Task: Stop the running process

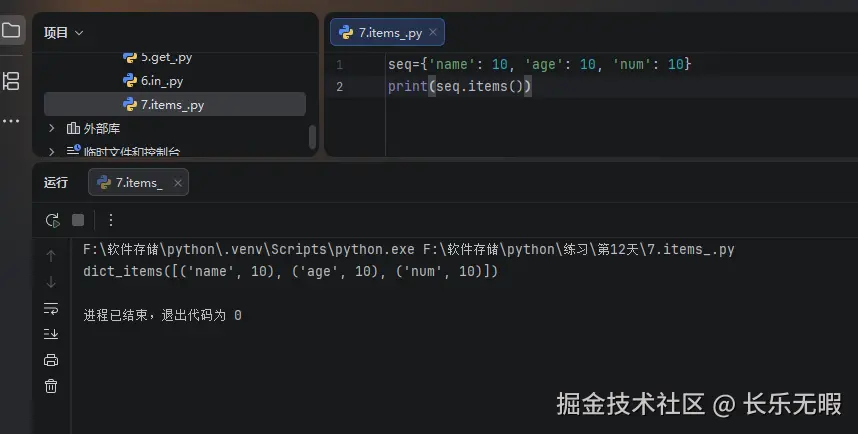Action: coord(78,220)
